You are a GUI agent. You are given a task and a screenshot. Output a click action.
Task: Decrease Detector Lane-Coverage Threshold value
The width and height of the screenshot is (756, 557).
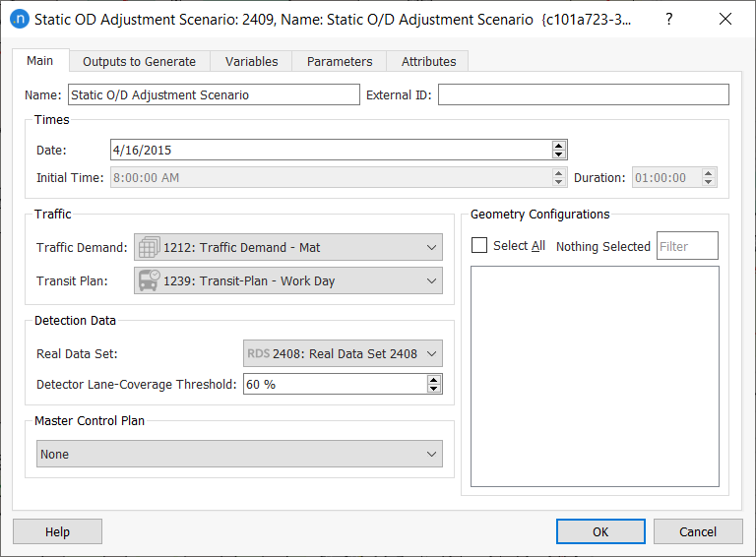(x=434, y=389)
